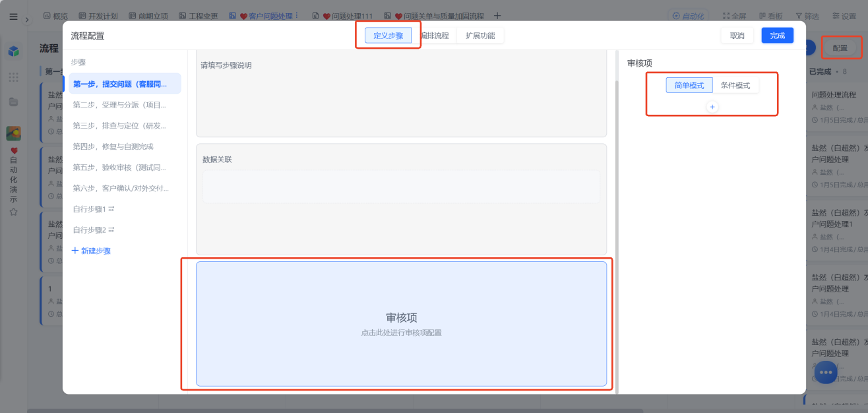Image resolution: width=868 pixels, height=413 pixels.
Task: Open the 概览 tab
Action: 55,16
